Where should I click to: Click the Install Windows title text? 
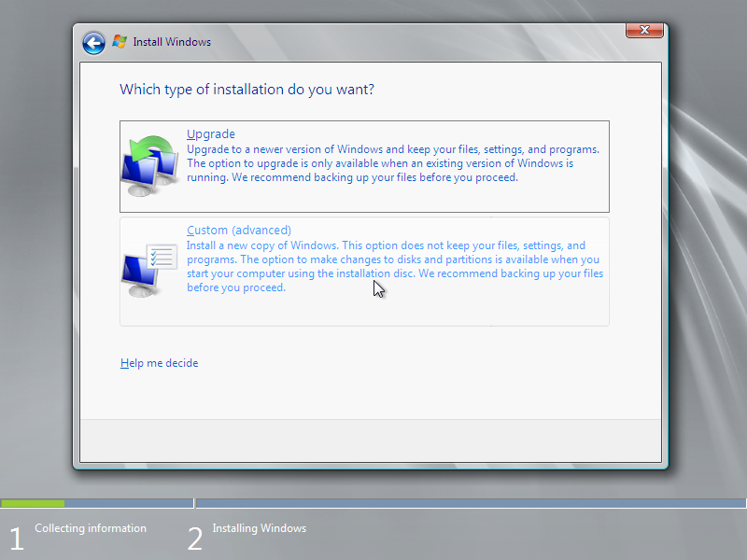(173, 41)
